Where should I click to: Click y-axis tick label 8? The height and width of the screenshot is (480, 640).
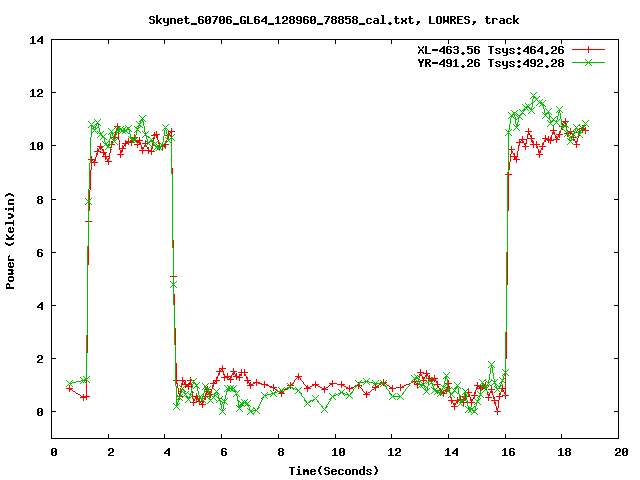40,200
